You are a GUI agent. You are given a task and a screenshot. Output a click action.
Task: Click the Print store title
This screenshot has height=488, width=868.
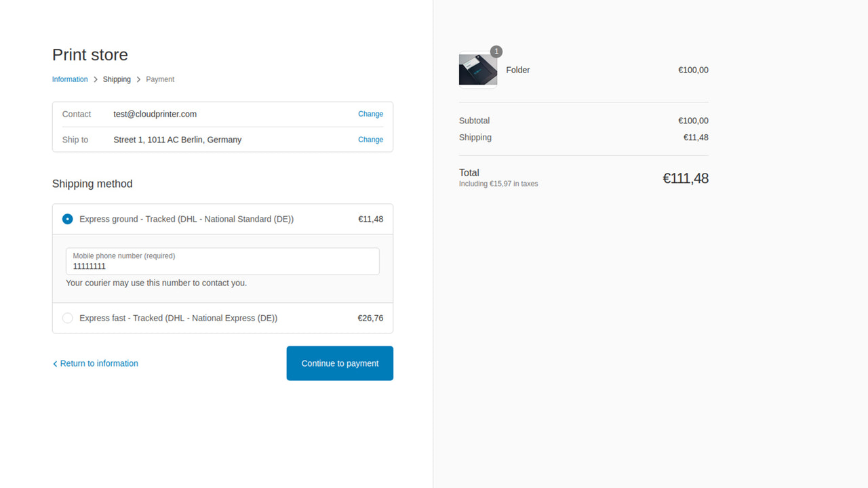point(90,55)
